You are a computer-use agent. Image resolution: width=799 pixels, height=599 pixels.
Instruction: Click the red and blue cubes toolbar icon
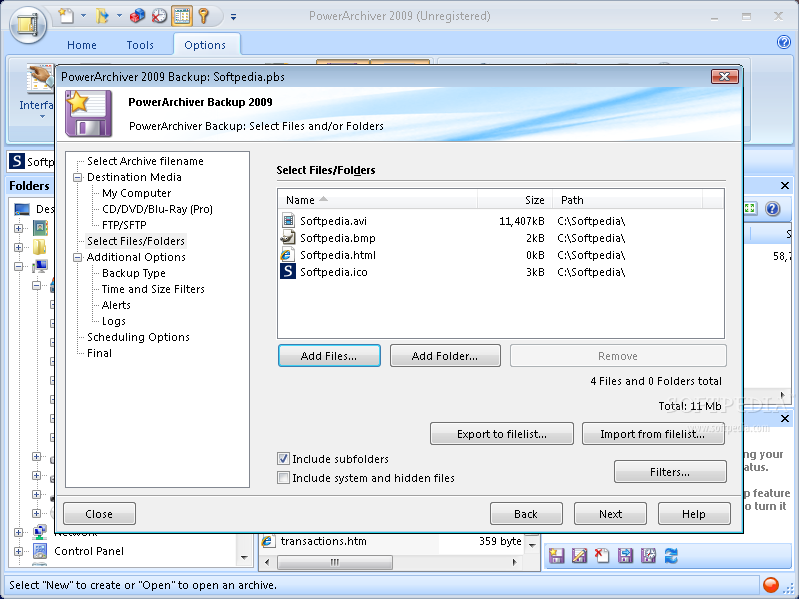tap(137, 16)
